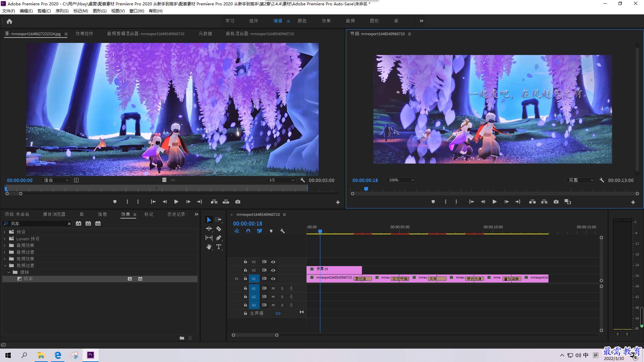Toggle V1 track output eye
644x362 pixels.
(273, 279)
